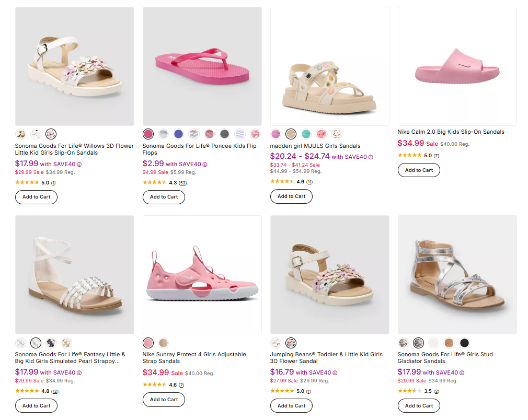Add the Nike Calm 2.0 slip-on sandals to cart
528x420 pixels.
418,170
